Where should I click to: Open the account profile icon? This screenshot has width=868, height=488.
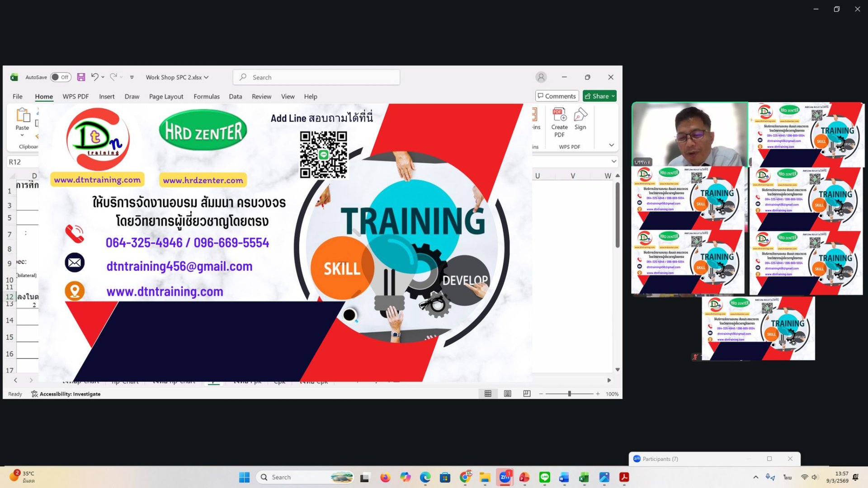[x=541, y=77]
